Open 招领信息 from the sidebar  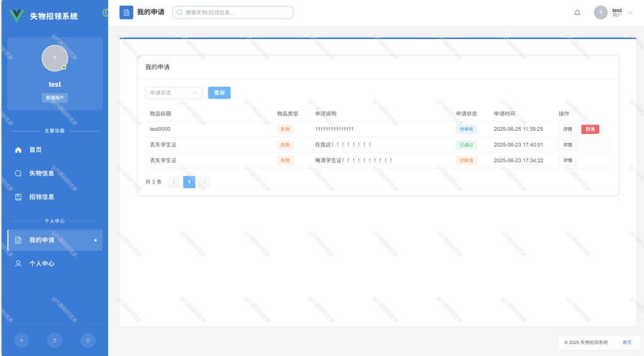point(55,197)
